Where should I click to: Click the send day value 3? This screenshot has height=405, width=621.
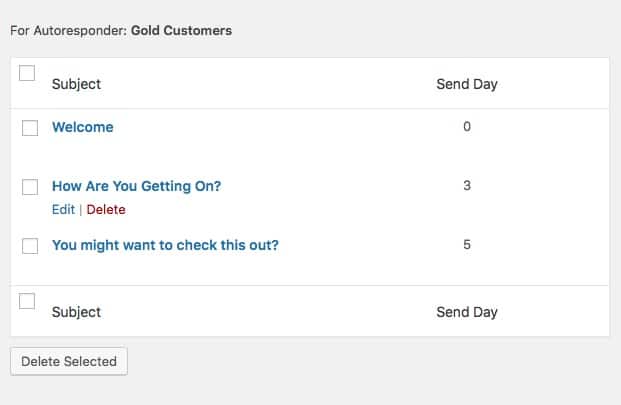467,186
